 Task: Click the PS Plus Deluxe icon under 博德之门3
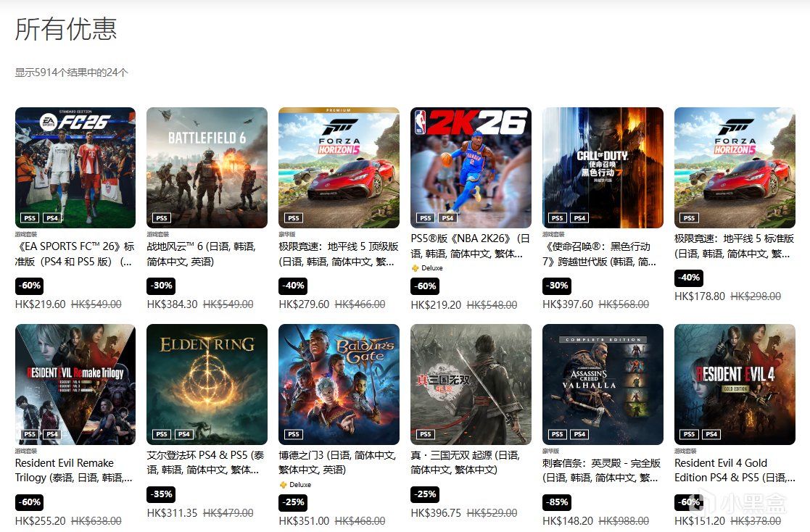[x=283, y=485]
